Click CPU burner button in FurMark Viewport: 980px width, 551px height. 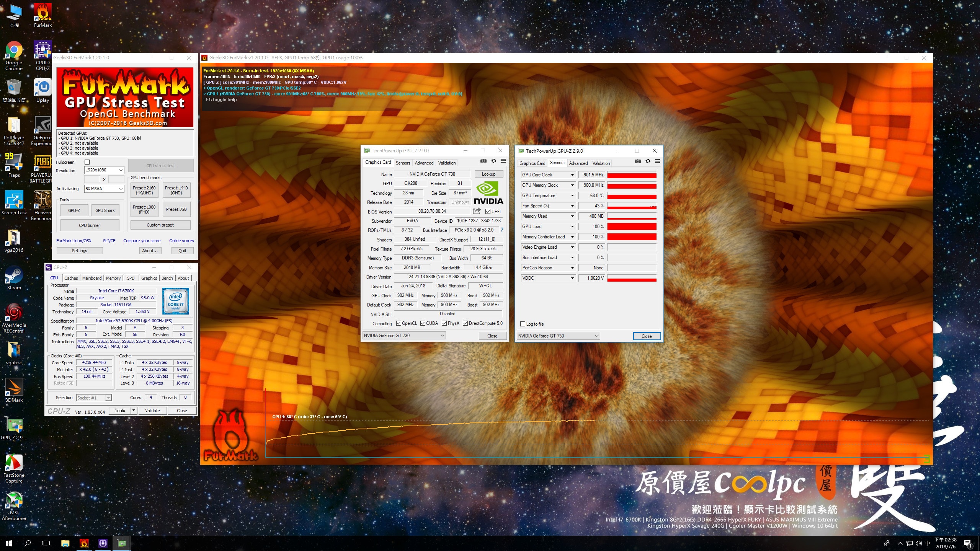[90, 225]
